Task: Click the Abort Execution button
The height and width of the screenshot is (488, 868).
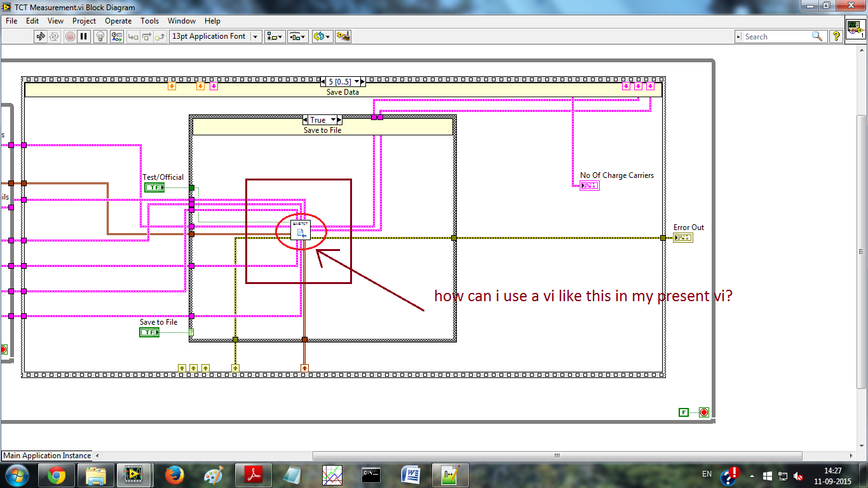Action: point(70,36)
